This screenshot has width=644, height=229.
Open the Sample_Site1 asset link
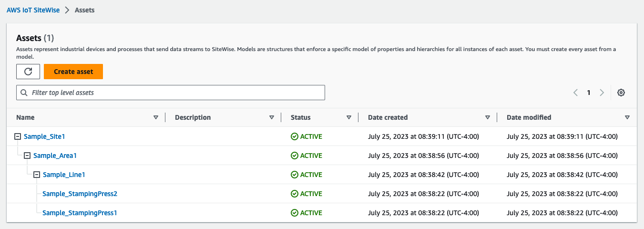click(x=44, y=136)
